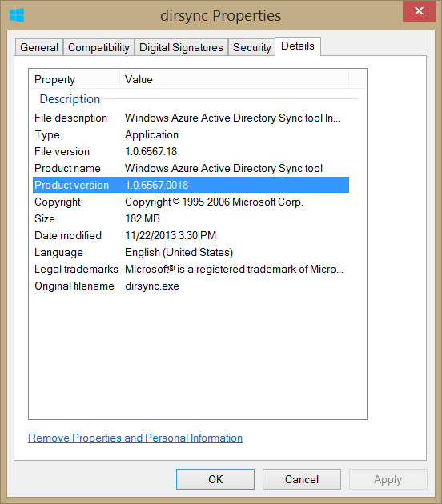
Task: Select the highlighted Product version row
Action: click(x=191, y=185)
